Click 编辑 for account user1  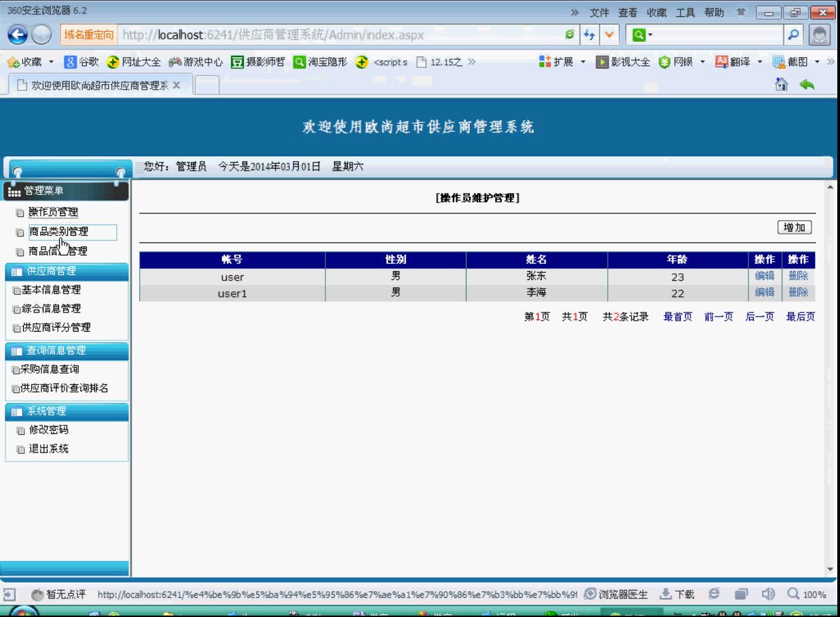(765, 292)
